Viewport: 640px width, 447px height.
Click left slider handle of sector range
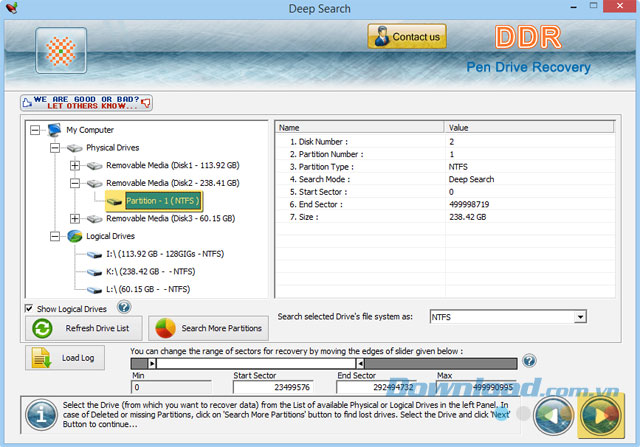152,363
